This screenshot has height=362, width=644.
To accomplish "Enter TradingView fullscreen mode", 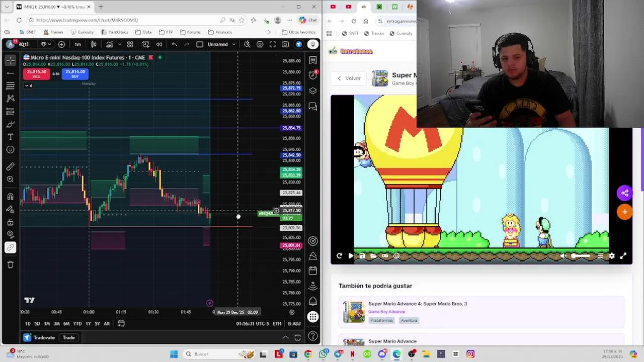I will [273, 44].
